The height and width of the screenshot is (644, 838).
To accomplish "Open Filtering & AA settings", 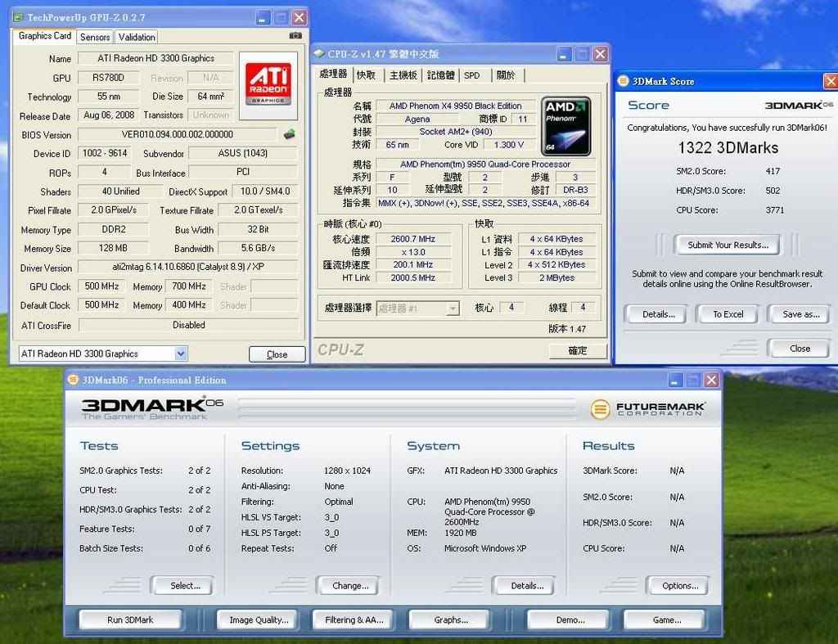I will [354, 620].
